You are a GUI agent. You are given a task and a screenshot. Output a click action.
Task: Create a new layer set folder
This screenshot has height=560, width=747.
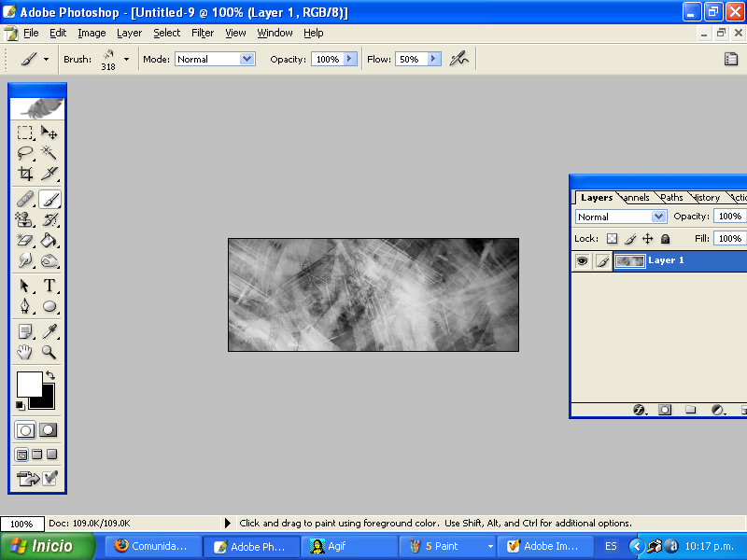click(x=690, y=410)
